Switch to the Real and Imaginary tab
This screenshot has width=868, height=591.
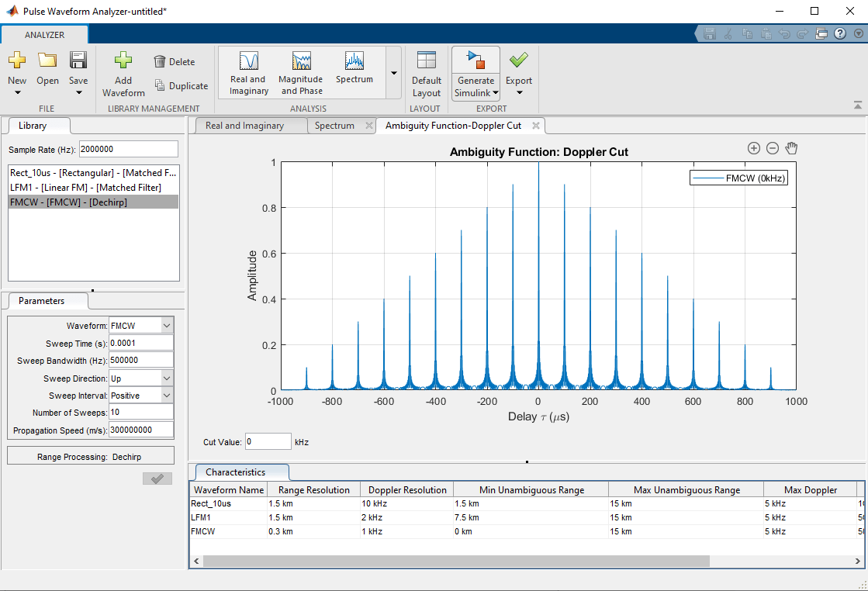(244, 126)
